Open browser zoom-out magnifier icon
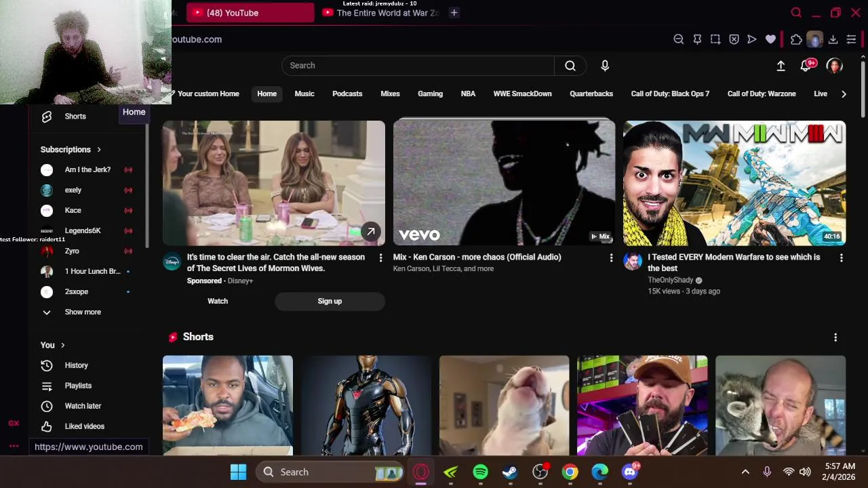This screenshot has width=868, height=488. point(678,39)
